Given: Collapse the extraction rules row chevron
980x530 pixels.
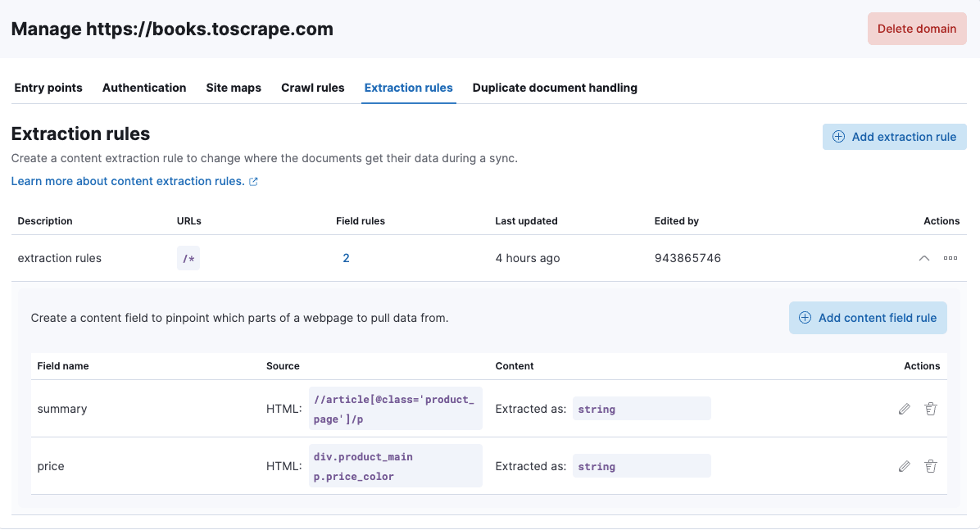Looking at the screenshot, I should point(924,258).
